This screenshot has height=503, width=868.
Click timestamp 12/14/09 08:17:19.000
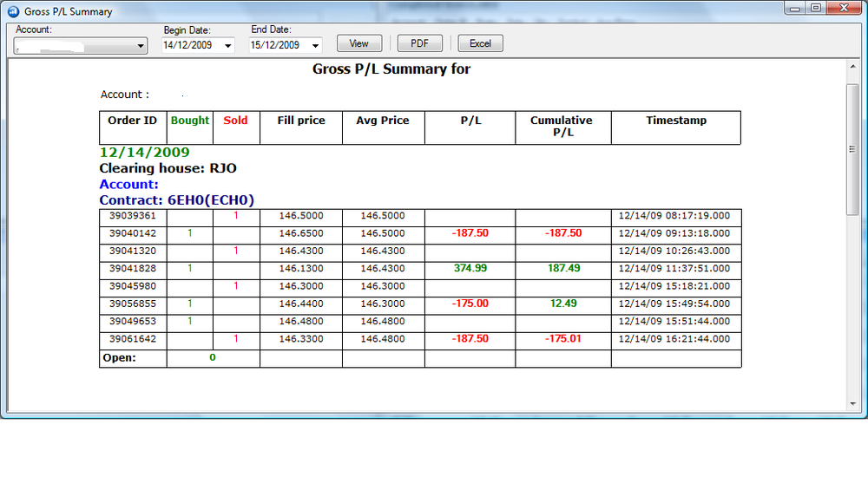[674, 216]
